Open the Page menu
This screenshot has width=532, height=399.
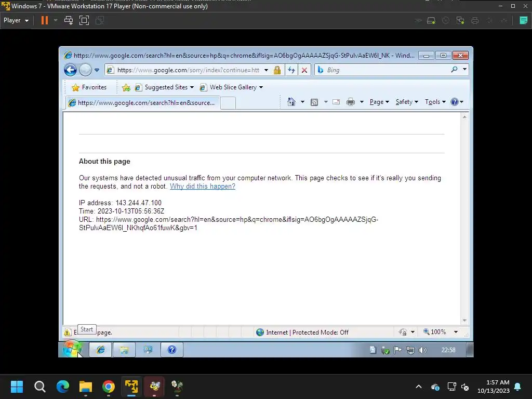pos(379,102)
